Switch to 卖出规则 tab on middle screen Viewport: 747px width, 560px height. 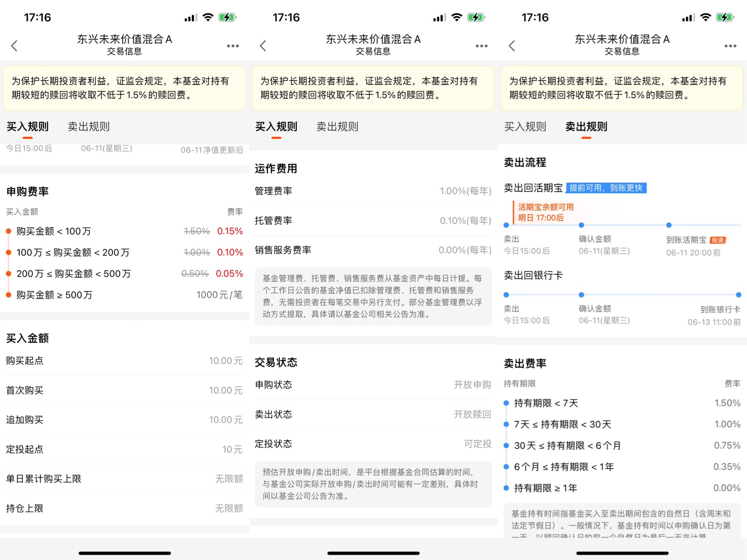tap(338, 126)
